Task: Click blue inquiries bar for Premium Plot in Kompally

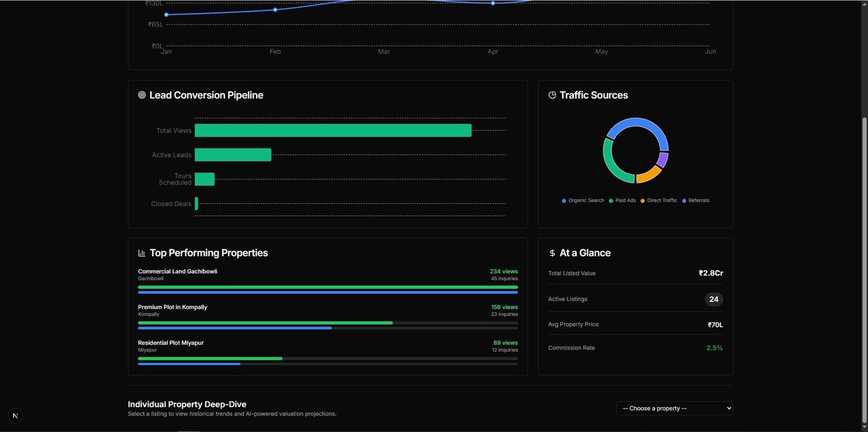Action: [x=235, y=328]
